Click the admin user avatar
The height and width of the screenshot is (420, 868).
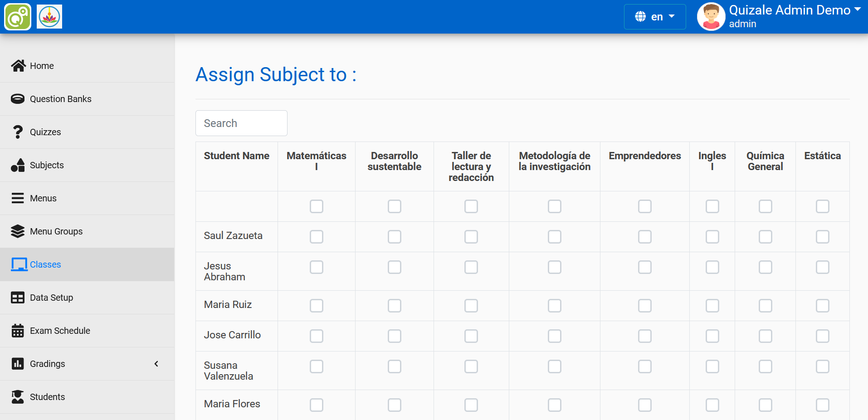[711, 17]
